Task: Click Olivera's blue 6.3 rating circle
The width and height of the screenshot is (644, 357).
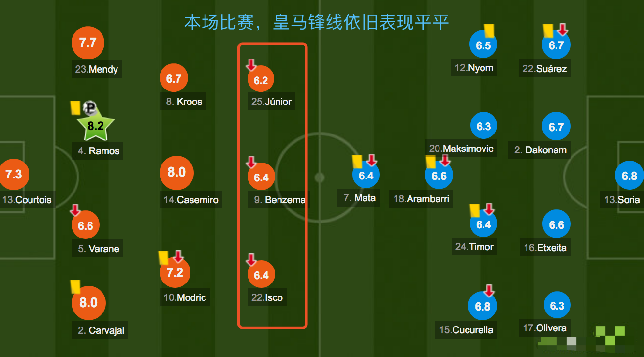Action: coord(557,306)
